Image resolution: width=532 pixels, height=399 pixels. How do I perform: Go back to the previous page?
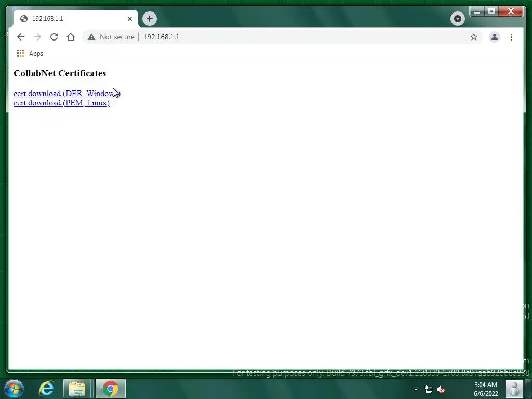pyautogui.click(x=21, y=37)
